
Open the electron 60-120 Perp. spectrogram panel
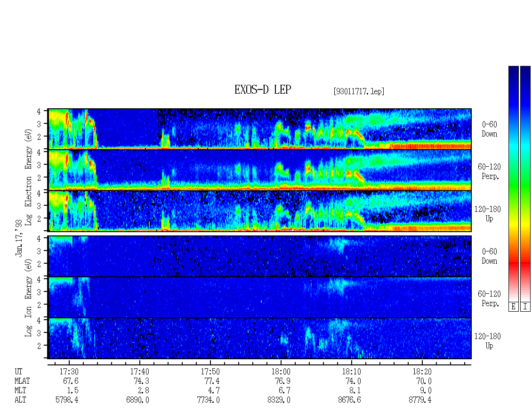pyautogui.click(x=259, y=170)
